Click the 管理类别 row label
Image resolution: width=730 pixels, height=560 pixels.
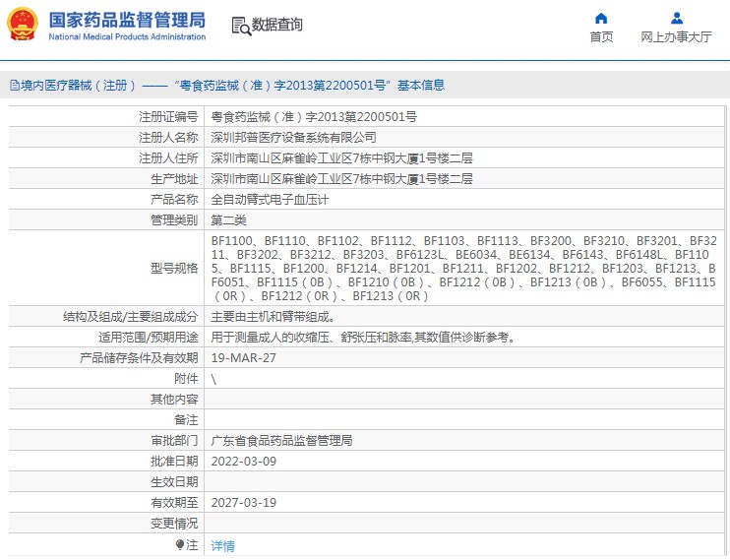coord(174,219)
